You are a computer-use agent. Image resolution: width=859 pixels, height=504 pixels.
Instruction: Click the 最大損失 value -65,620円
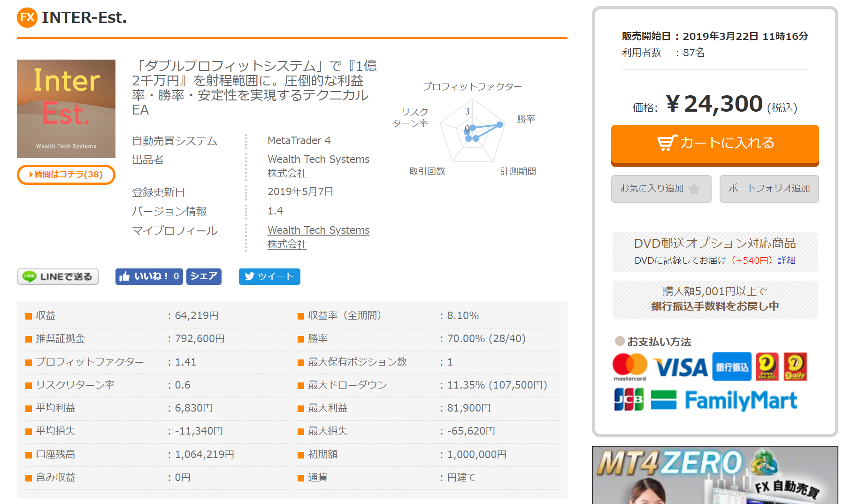[471, 431]
